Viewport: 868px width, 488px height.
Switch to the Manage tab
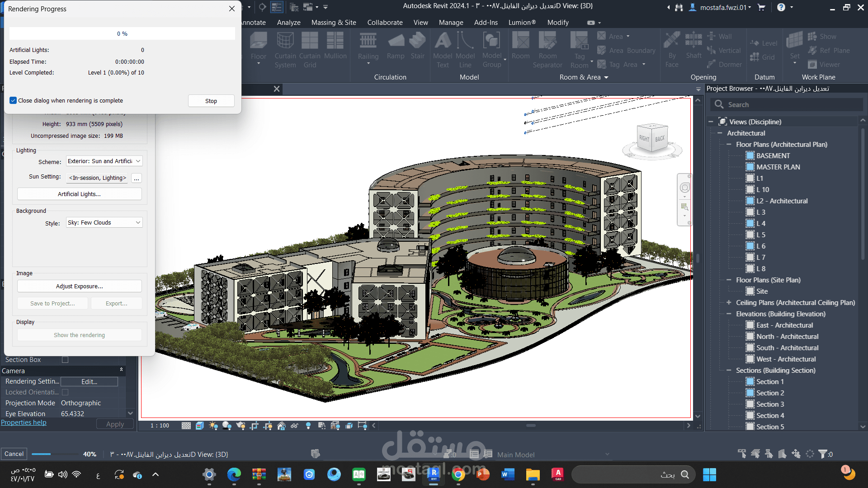pyautogui.click(x=451, y=23)
